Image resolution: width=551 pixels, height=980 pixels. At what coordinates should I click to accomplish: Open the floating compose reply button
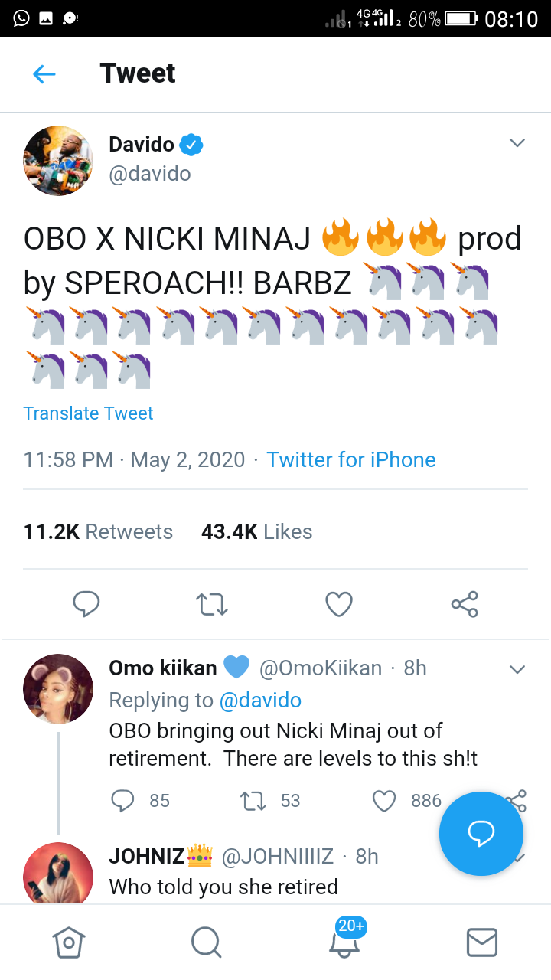click(x=481, y=833)
